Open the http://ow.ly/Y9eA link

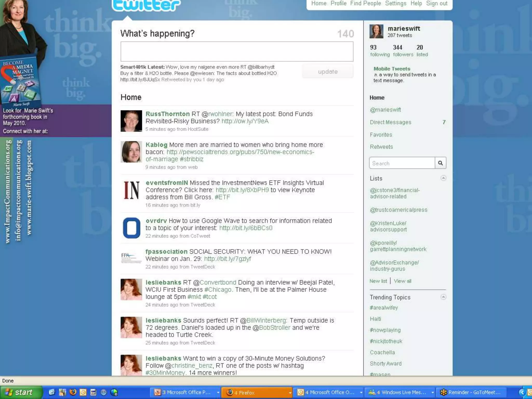(245, 121)
